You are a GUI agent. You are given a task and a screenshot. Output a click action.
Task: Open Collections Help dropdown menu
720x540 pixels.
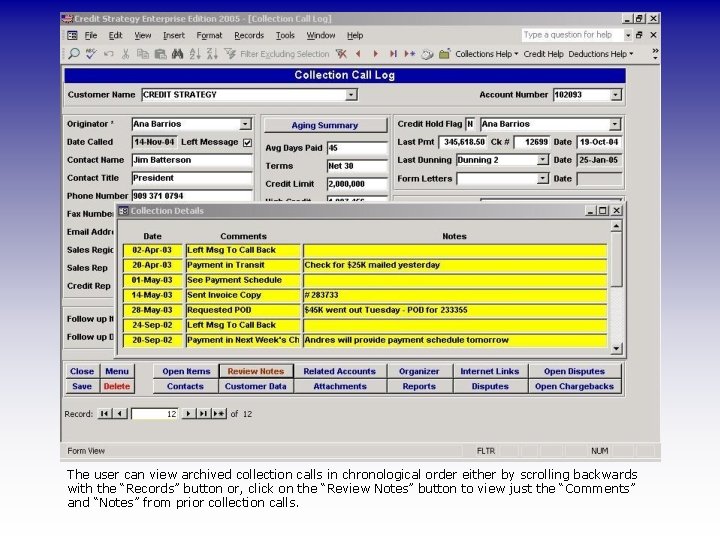(486, 54)
